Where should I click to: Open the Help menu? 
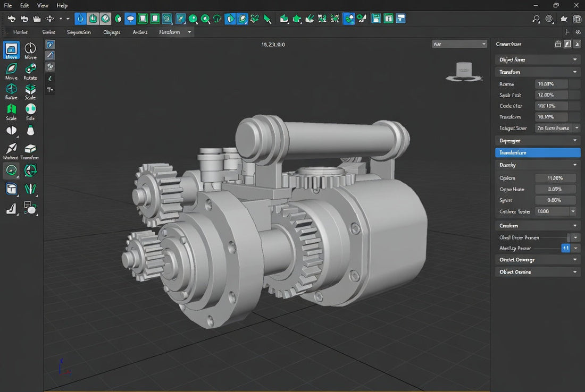pyautogui.click(x=61, y=5)
